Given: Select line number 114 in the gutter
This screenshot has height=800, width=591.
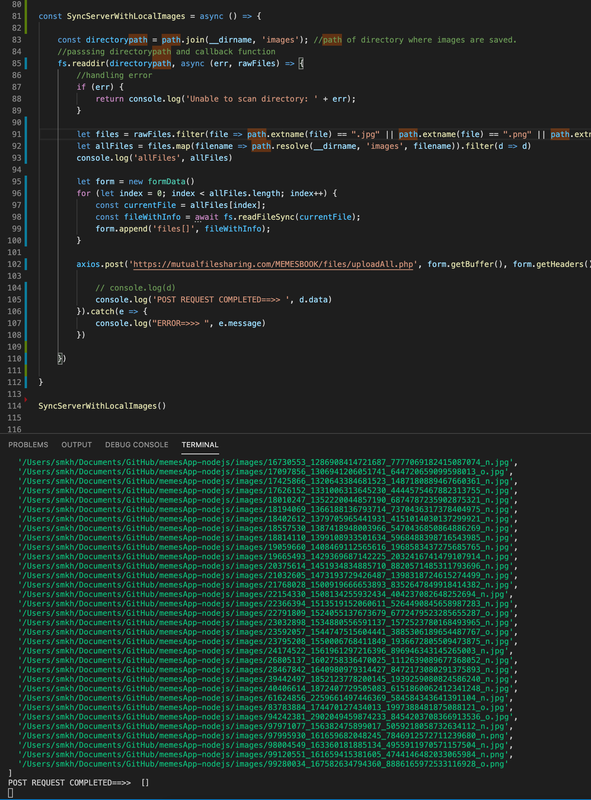Looking at the screenshot, I should coord(14,406).
